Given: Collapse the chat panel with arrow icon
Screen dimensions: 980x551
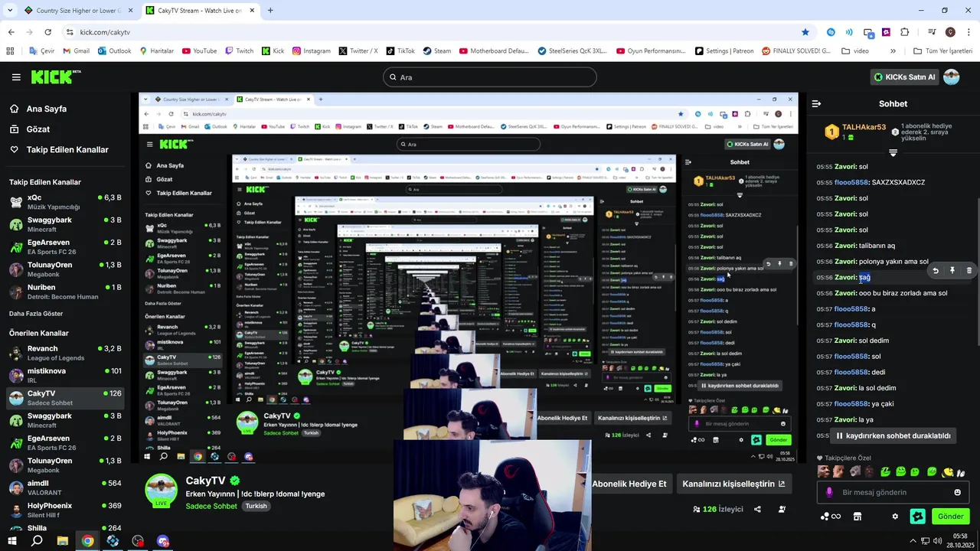Looking at the screenshot, I should [x=816, y=103].
